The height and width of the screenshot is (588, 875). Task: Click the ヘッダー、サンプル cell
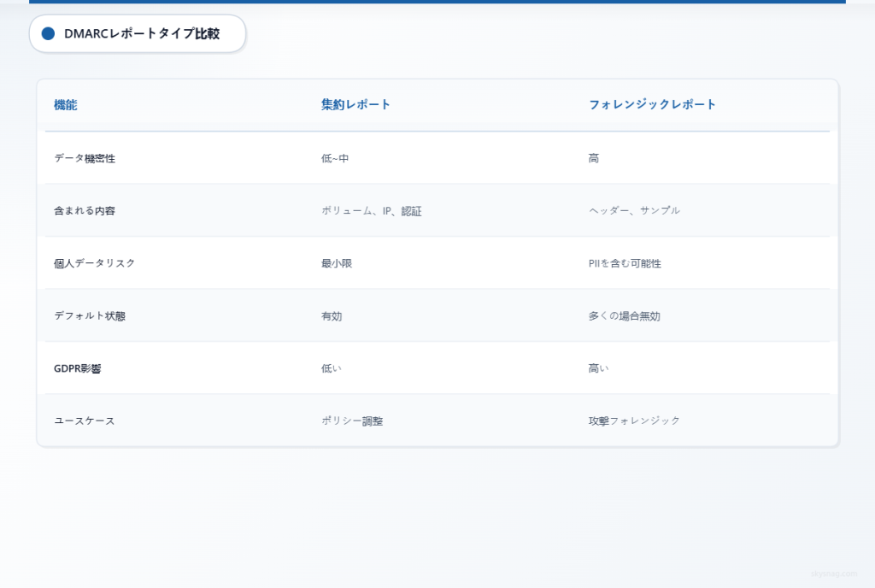click(x=634, y=210)
